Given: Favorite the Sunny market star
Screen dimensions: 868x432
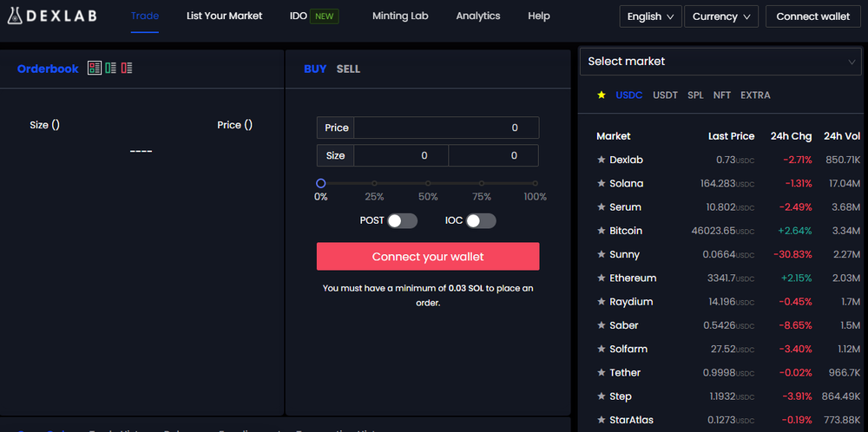Looking at the screenshot, I should (x=602, y=254).
